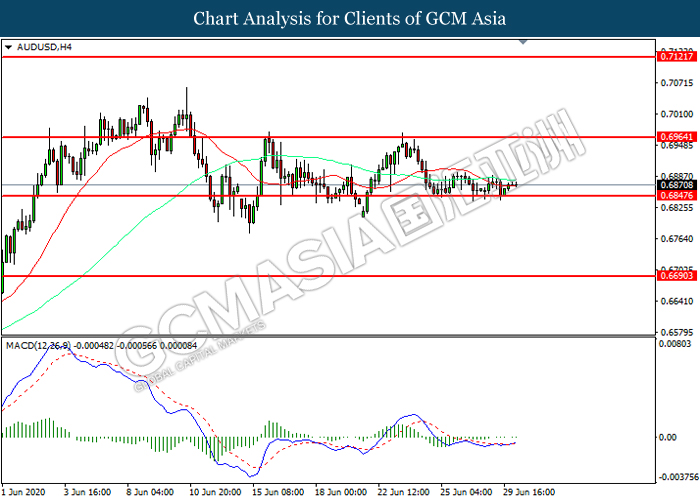
Task: Click the 0.66410 price scale value
Action: (x=677, y=301)
